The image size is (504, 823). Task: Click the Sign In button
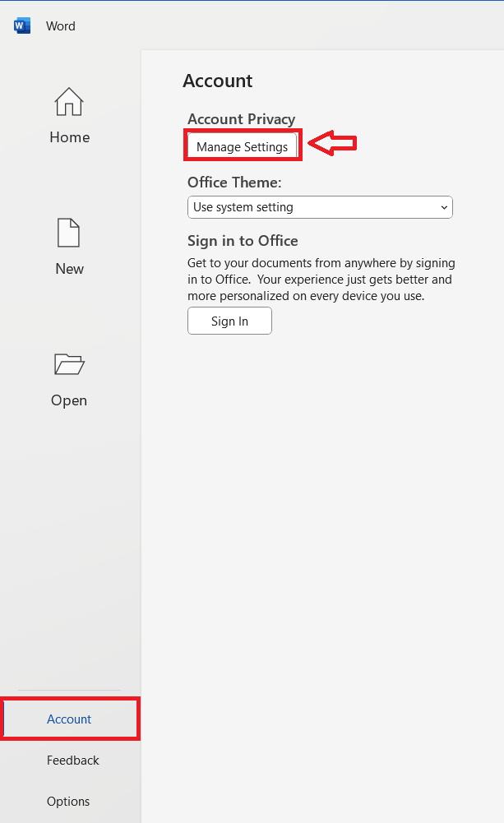(229, 321)
